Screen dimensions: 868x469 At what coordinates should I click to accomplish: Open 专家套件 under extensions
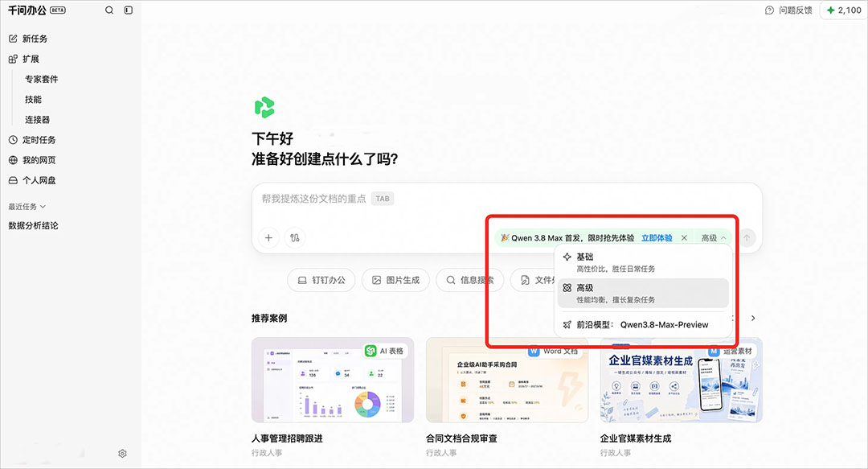click(42, 80)
